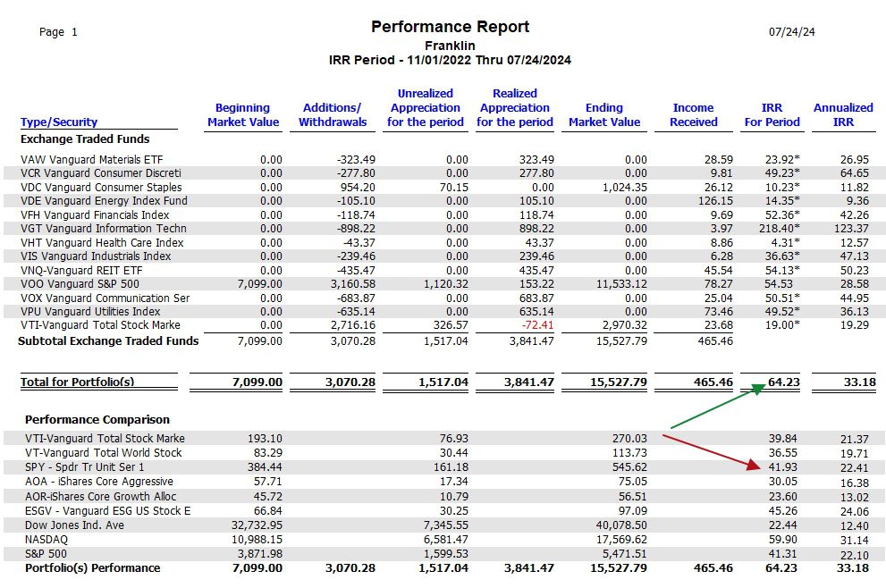This screenshot has width=886, height=588.
Task: Click the Ending Market Value column header
Action: click(604, 114)
